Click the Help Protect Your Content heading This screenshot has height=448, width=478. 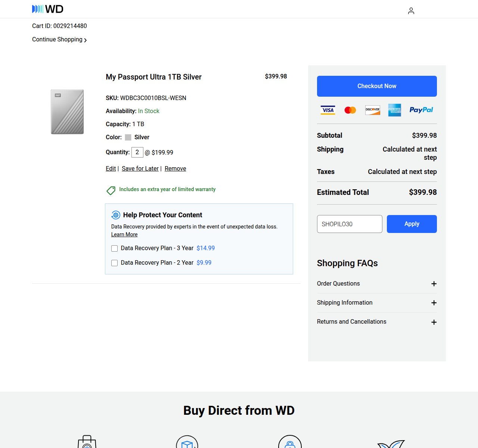[162, 215]
